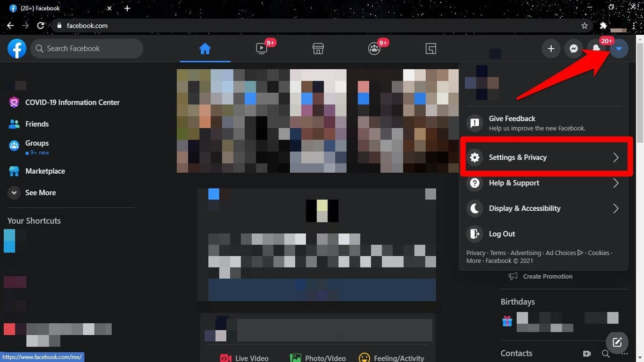Open Friends in left sidebar
The image size is (644, 362).
point(36,124)
